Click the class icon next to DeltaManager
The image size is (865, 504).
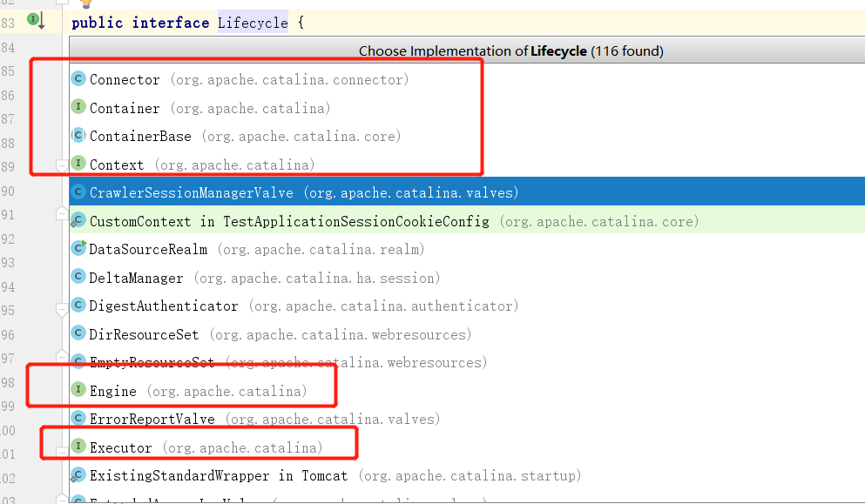pos(78,277)
